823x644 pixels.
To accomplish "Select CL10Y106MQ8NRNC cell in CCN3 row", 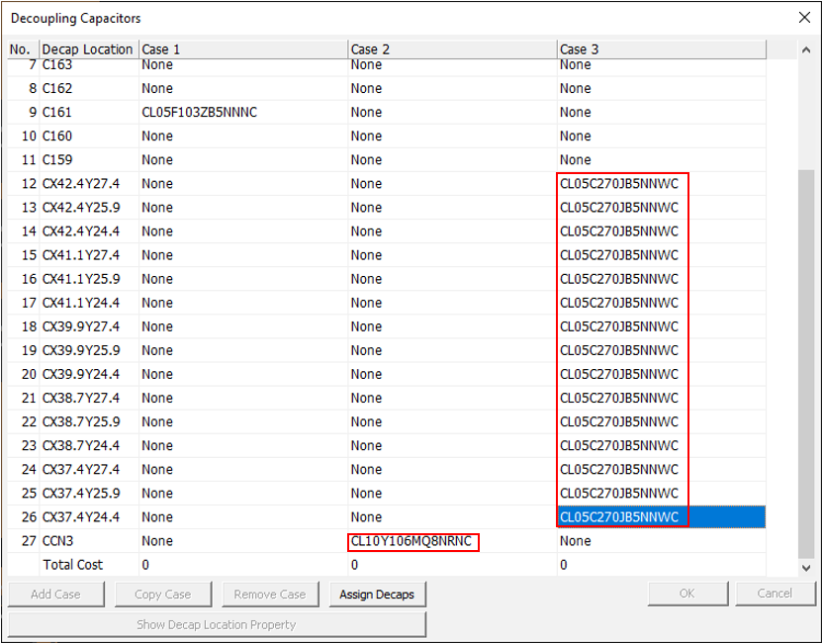I will pos(412,541).
